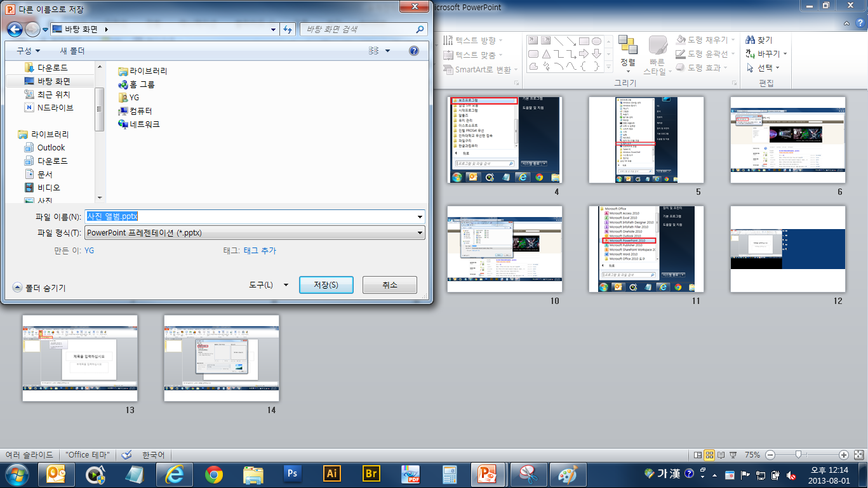This screenshot has height=488, width=868.
Task: Click the 찾기 (Find) binoculars icon
Action: point(751,40)
